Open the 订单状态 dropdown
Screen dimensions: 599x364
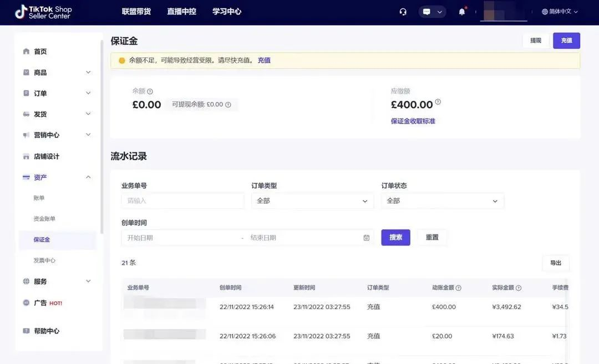coord(442,201)
